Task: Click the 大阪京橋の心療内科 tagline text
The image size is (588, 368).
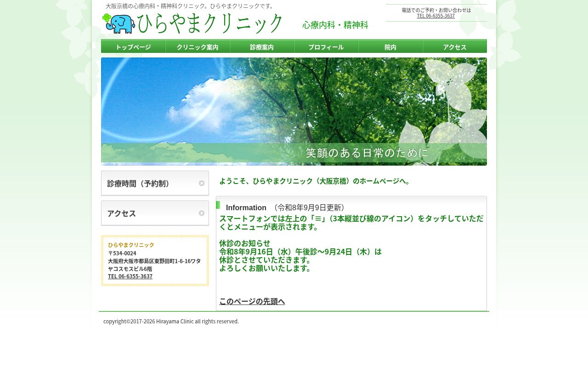Action: (x=190, y=6)
